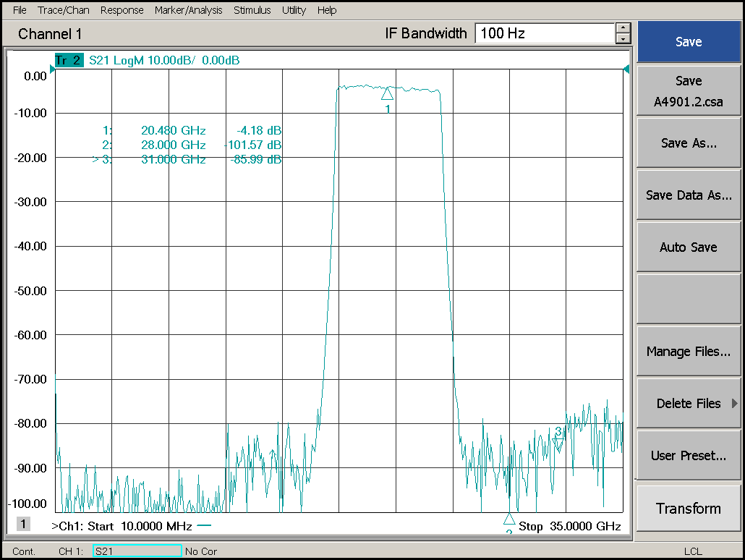Select marker 1 triangle on the passband
Viewport: 745px width, 560px height.
point(387,93)
